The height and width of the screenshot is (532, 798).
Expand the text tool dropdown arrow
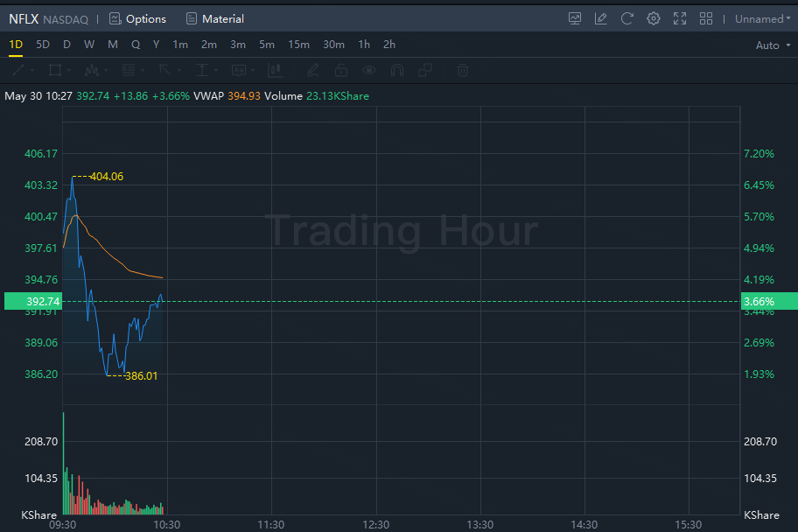(253, 71)
